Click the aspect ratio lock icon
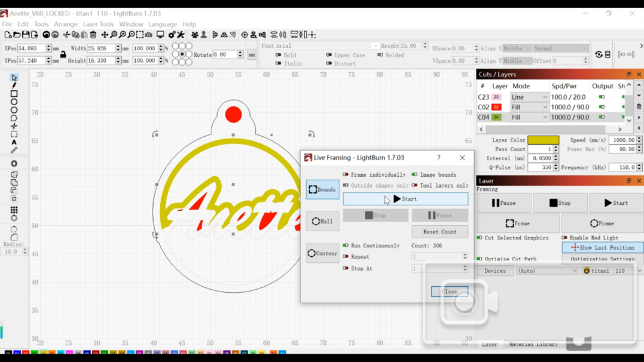Screen dimensions: 644x362 point(63,54)
